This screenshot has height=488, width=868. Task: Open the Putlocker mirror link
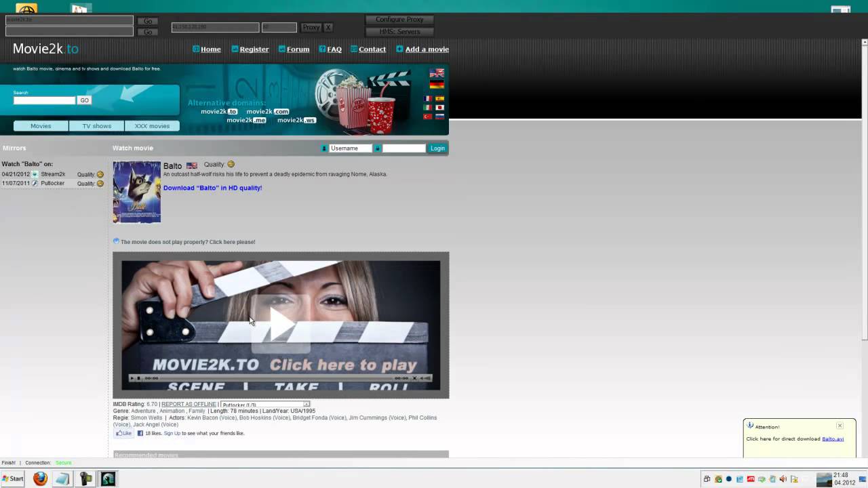53,183
